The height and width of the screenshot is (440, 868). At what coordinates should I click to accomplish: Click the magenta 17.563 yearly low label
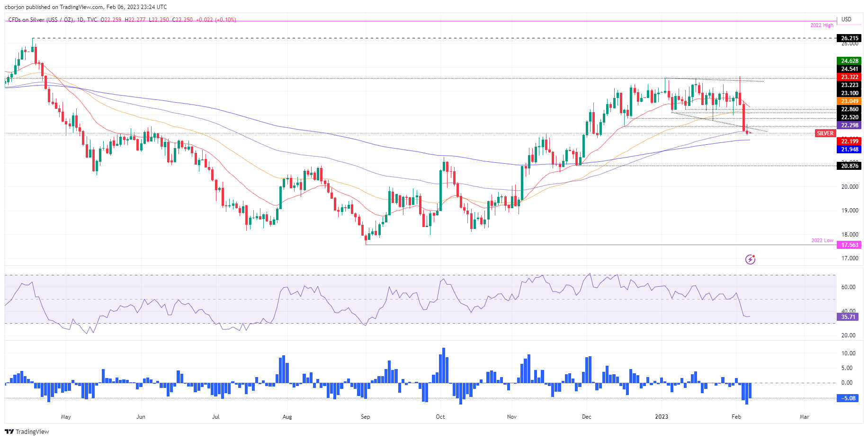point(850,245)
